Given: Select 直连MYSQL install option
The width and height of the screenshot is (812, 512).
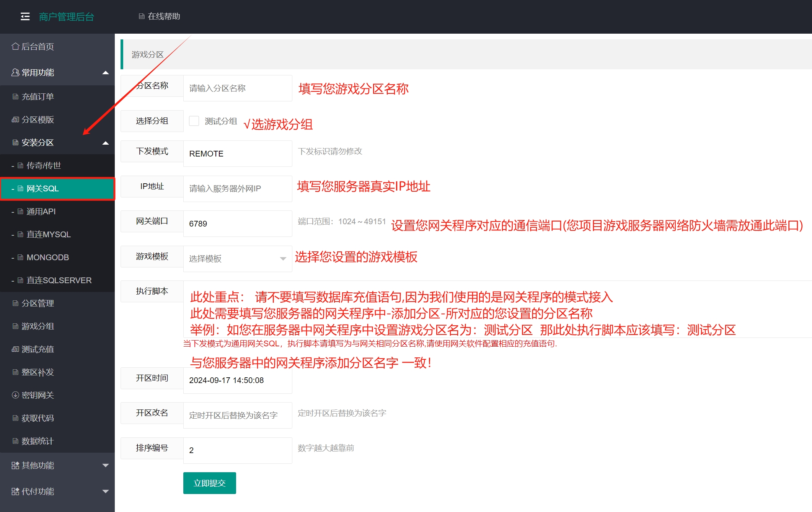Looking at the screenshot, I should pos(57,234).
